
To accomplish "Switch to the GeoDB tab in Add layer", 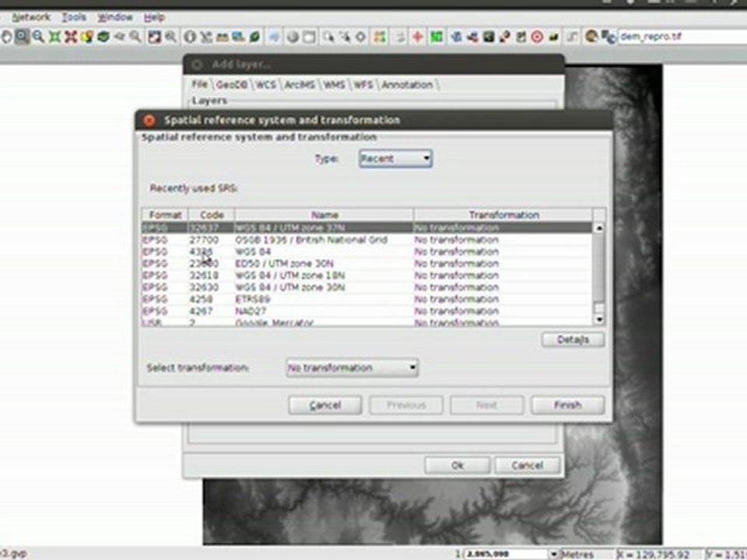I will [232, 85].
